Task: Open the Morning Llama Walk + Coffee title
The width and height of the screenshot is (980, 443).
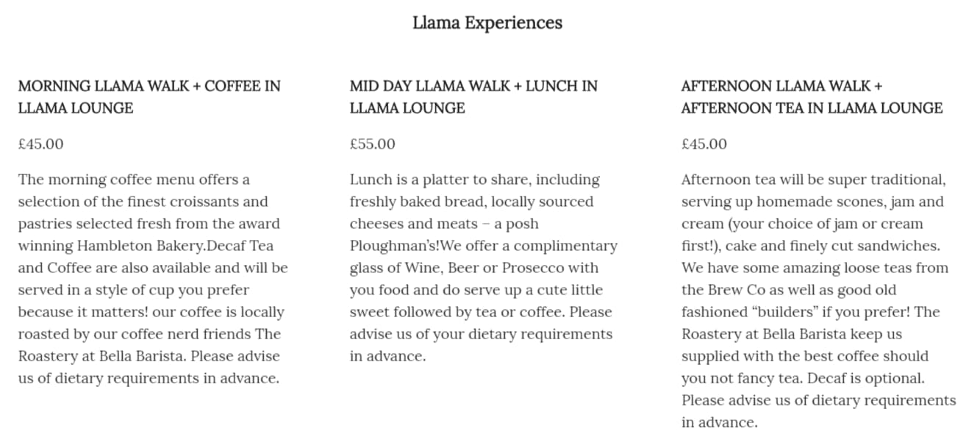Action: [x=149, y=96]
